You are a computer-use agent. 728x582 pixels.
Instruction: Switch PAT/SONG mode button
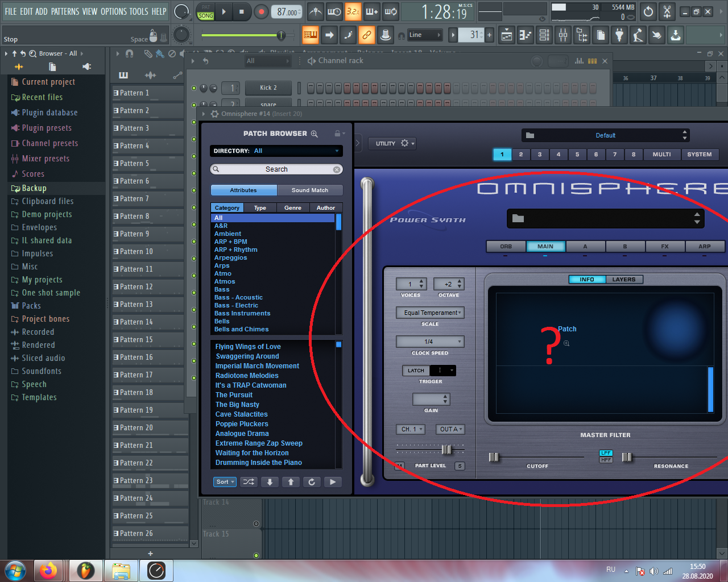(x=206, y=12)
